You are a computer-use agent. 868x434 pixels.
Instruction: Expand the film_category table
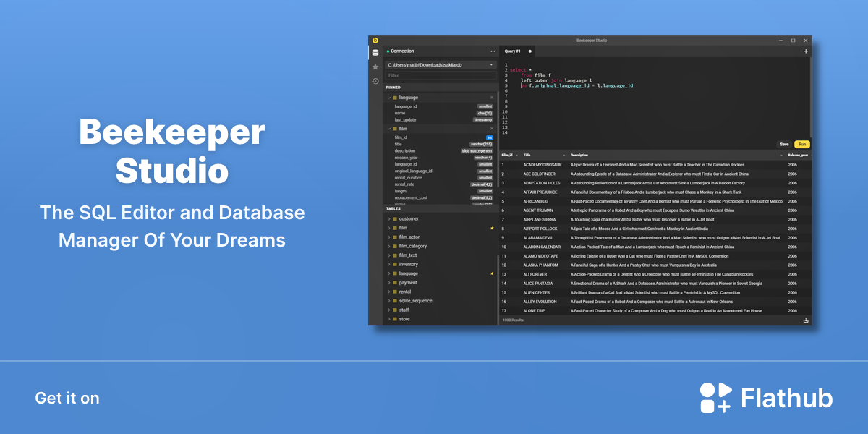(x=388, y=246)
